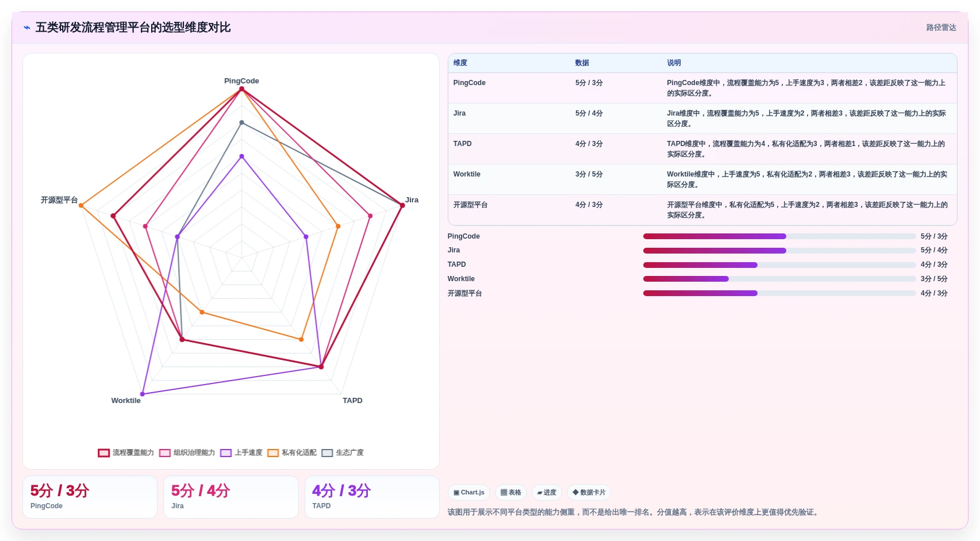Open the PingCode 5分 / 3分 data card
Viewport: 980px width, 541px height.
click(90, 497)
